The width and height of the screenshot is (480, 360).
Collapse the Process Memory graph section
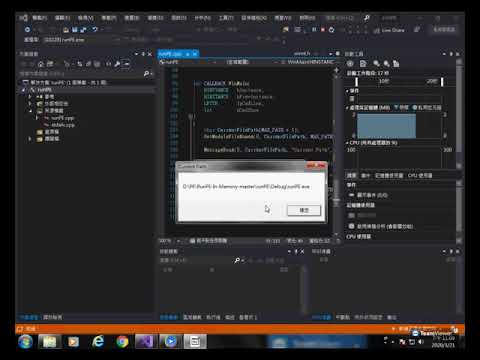(347, 107)
